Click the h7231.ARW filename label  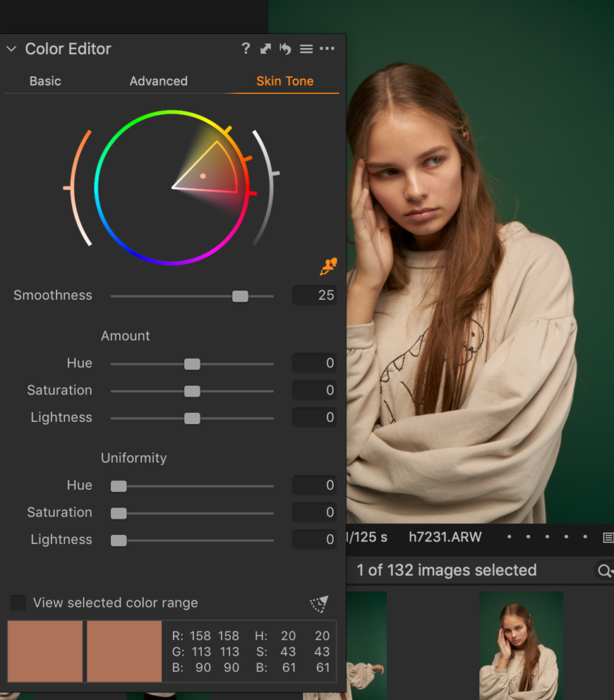click(445, 538)
